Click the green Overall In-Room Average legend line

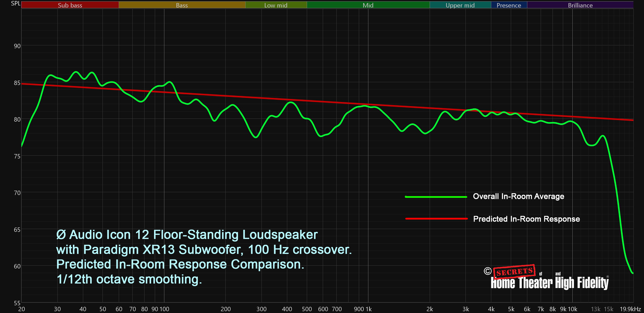click(x=436, y=197)
